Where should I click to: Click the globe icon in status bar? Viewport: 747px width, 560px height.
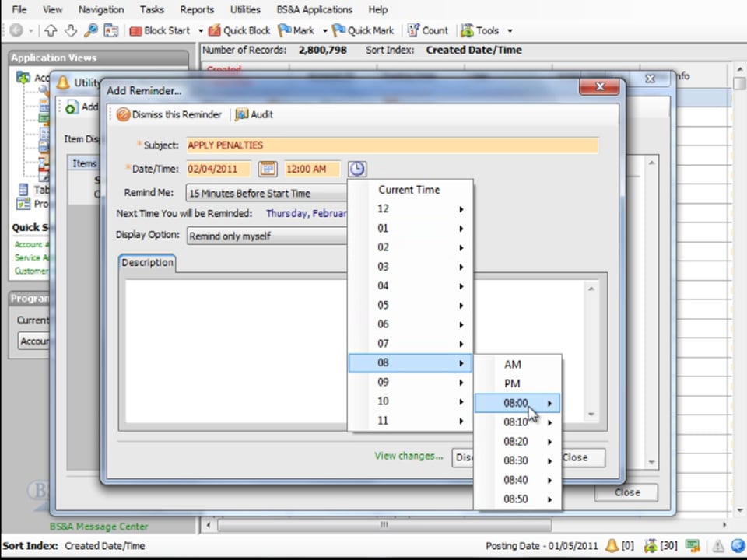point(738,545)
